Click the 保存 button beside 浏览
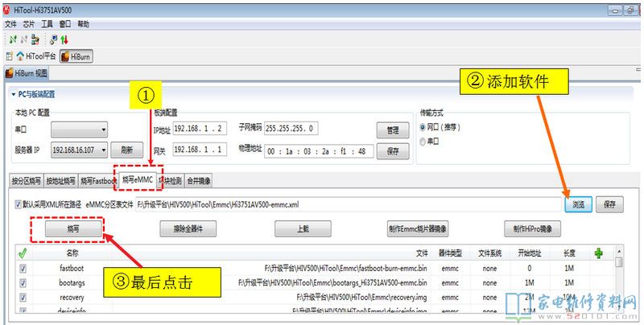The height and width of the screenshot is (325, 644). point(609,204)
